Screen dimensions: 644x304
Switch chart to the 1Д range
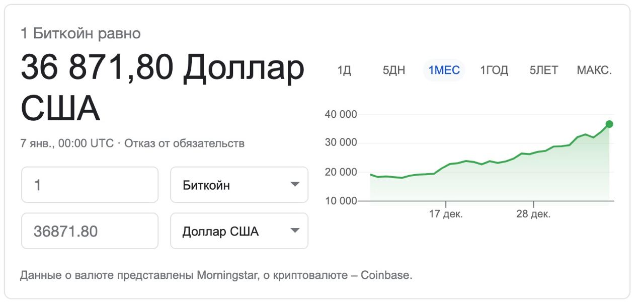[x=344, y=70]
